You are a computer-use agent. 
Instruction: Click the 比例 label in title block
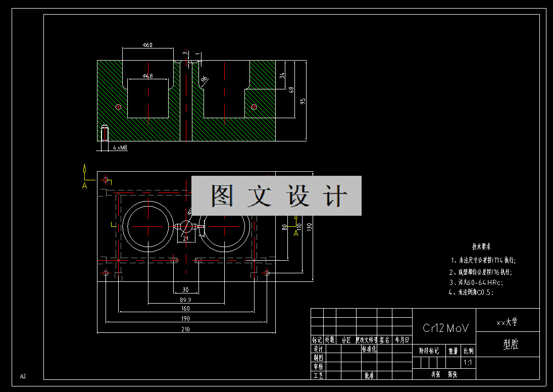pos(469,351)
